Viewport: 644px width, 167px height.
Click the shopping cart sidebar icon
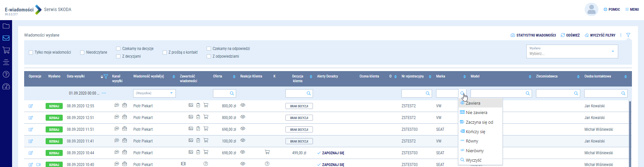[x=6, y=50]
